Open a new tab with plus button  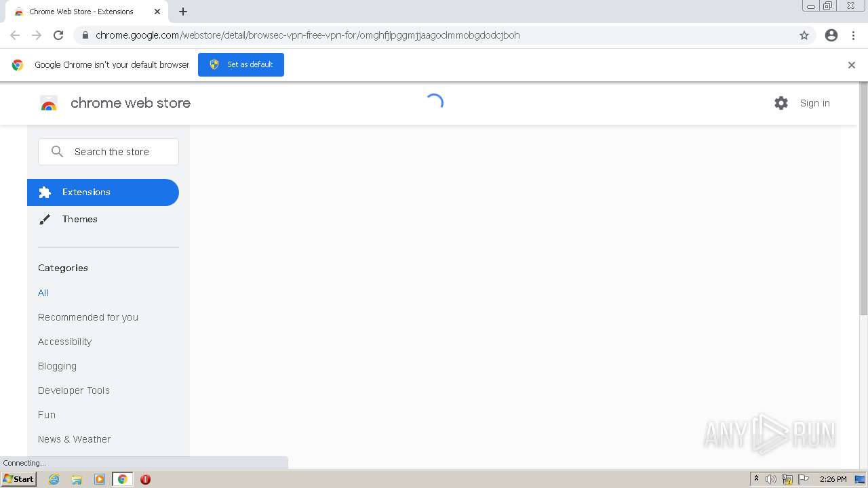click(x=183, y=12)
